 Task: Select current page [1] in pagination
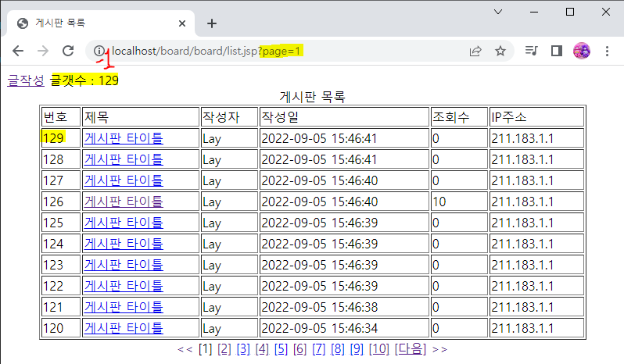[206, 349]
